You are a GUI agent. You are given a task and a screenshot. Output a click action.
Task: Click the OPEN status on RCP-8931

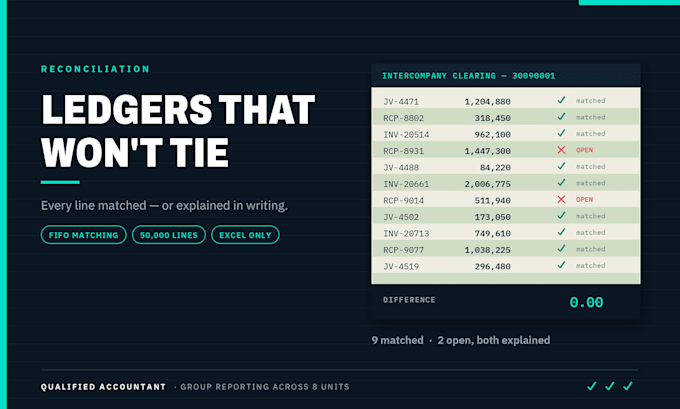584,150
